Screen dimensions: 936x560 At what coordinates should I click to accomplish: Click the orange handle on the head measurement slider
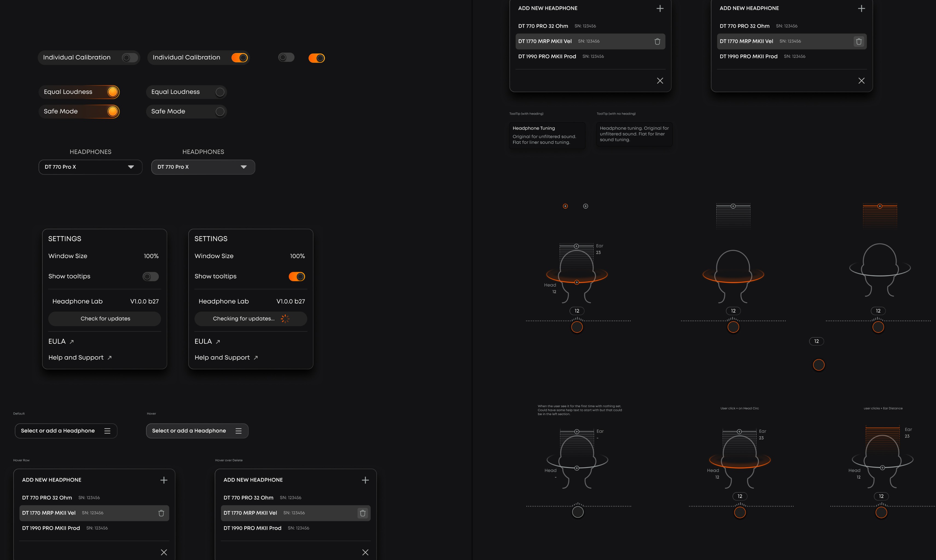(577, 327)
